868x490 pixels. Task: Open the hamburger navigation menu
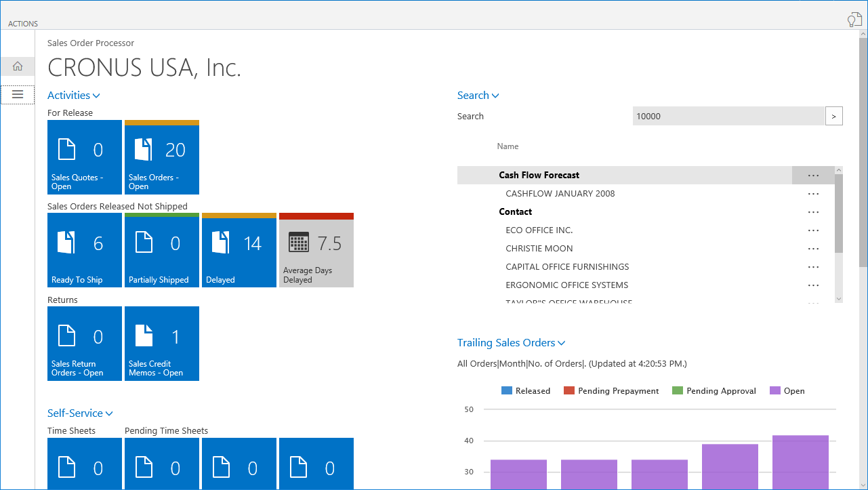(18, 95)
